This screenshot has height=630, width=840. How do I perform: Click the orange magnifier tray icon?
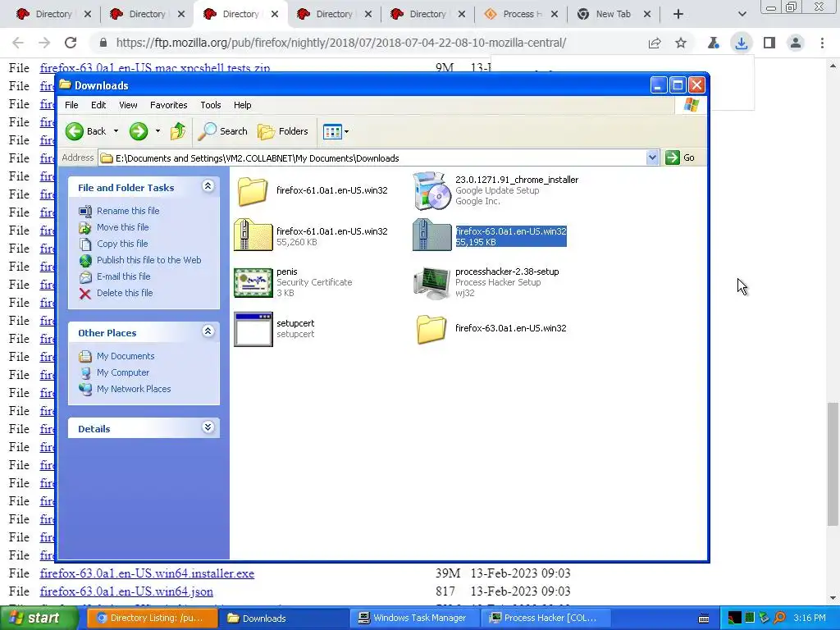pos(779,619)
